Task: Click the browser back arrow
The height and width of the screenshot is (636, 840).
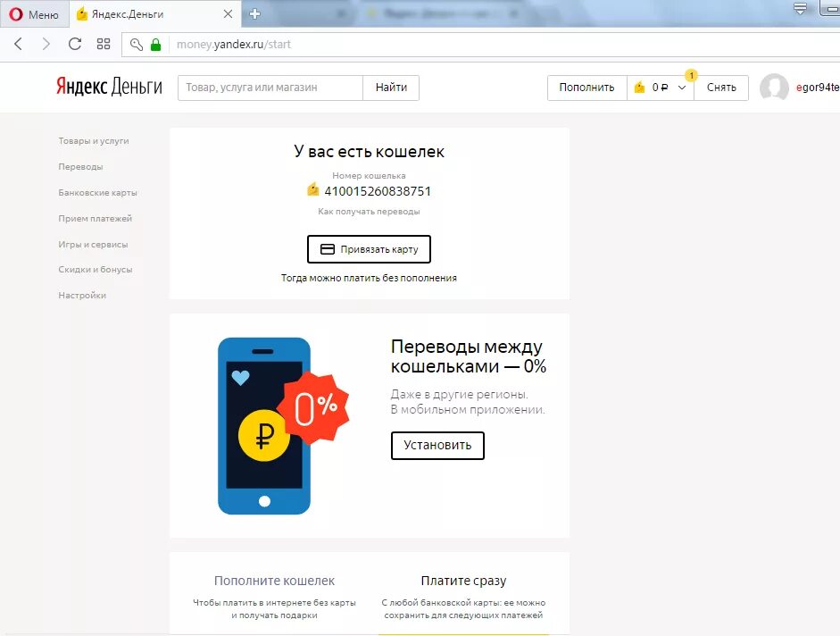Action: click(18, 44)
